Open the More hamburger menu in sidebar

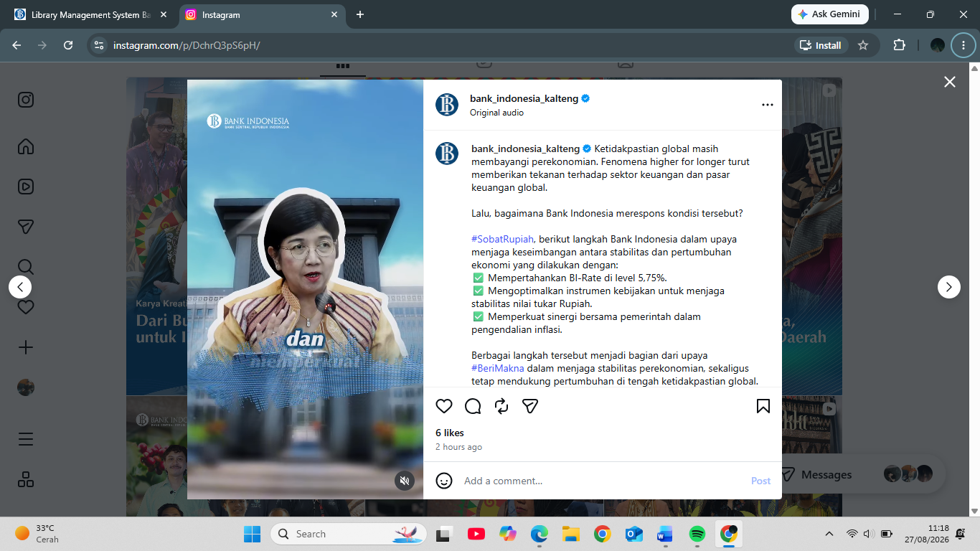(x=26, y=439)
